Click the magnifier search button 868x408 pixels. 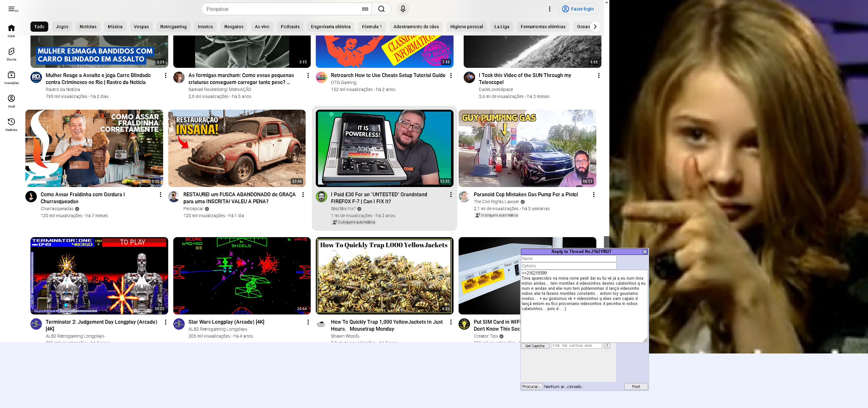pyautogui.click(x=381, y=9)
